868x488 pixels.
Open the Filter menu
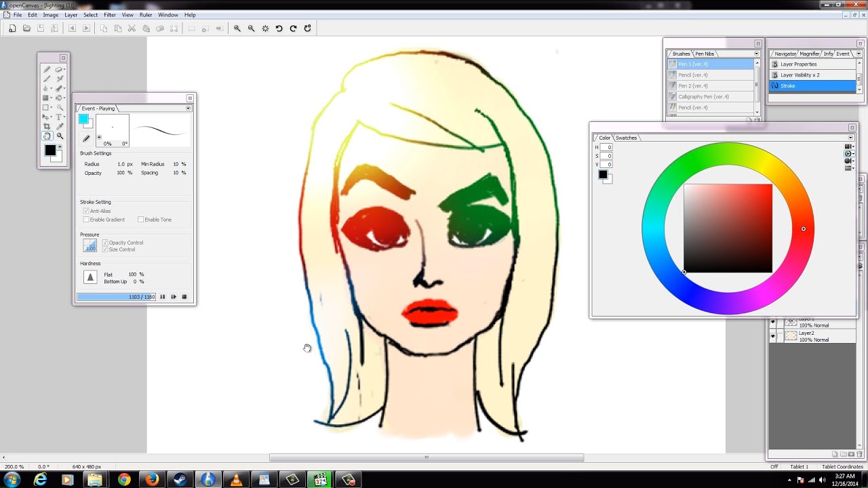tap(109, 15)
